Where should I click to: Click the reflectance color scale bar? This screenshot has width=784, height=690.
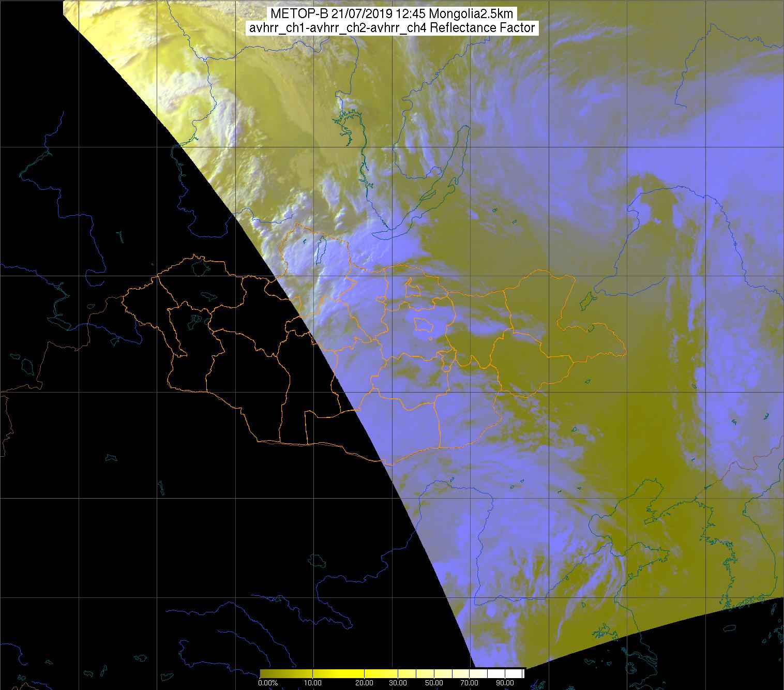[392, 673]
